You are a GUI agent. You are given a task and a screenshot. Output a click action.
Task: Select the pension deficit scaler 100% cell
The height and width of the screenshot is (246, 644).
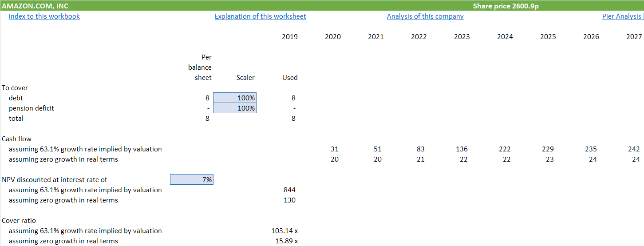pyautogui.click(x=235, y=108)
